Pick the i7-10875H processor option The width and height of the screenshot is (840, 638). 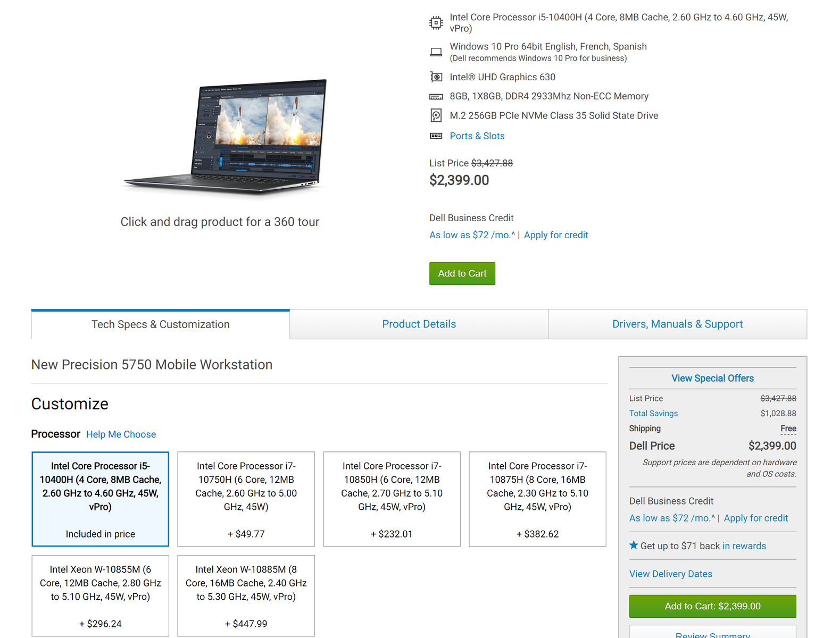[537, 499]
